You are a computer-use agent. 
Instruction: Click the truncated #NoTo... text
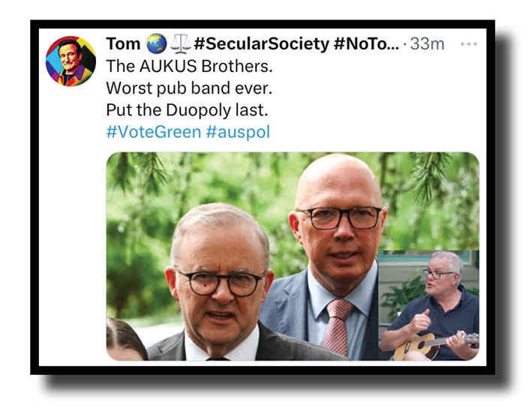point(366,44)
